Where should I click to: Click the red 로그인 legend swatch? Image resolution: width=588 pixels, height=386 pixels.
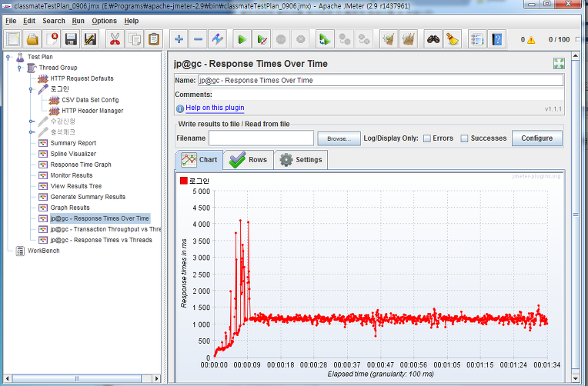[183, 181]
